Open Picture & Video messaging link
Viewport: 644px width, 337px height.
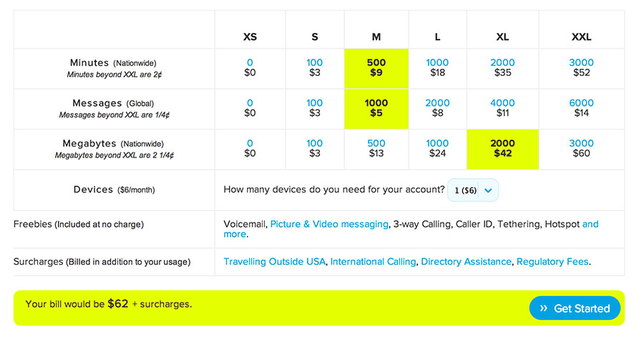click(329, 225)
